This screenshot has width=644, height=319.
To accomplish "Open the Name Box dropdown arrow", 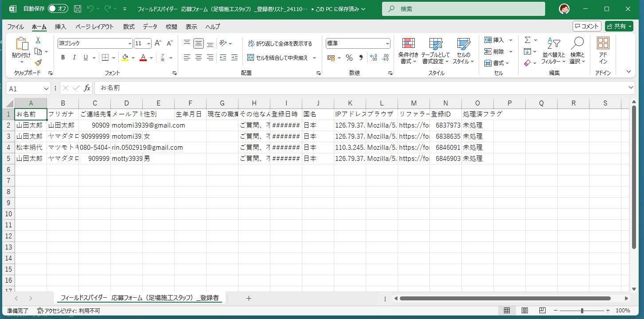I will (47, 89).
